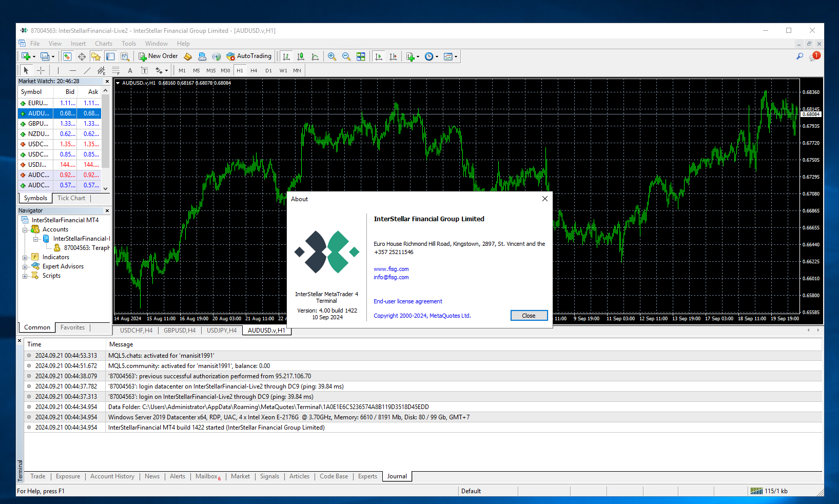Close the Navigator panel
This screenshot has width=839, height=504.
coord(107,210)
